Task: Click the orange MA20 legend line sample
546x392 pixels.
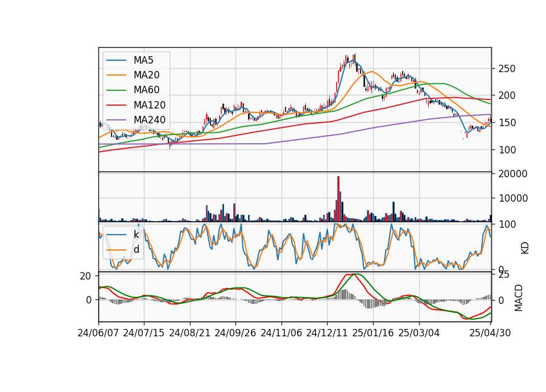Action: tap(116, 75)
